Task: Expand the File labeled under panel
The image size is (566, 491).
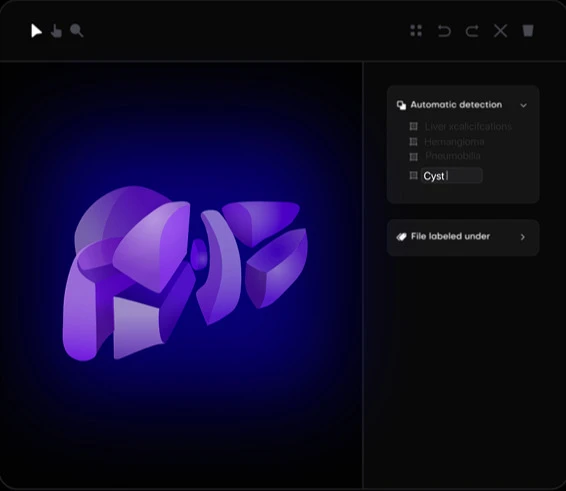Action: [523, 237]
